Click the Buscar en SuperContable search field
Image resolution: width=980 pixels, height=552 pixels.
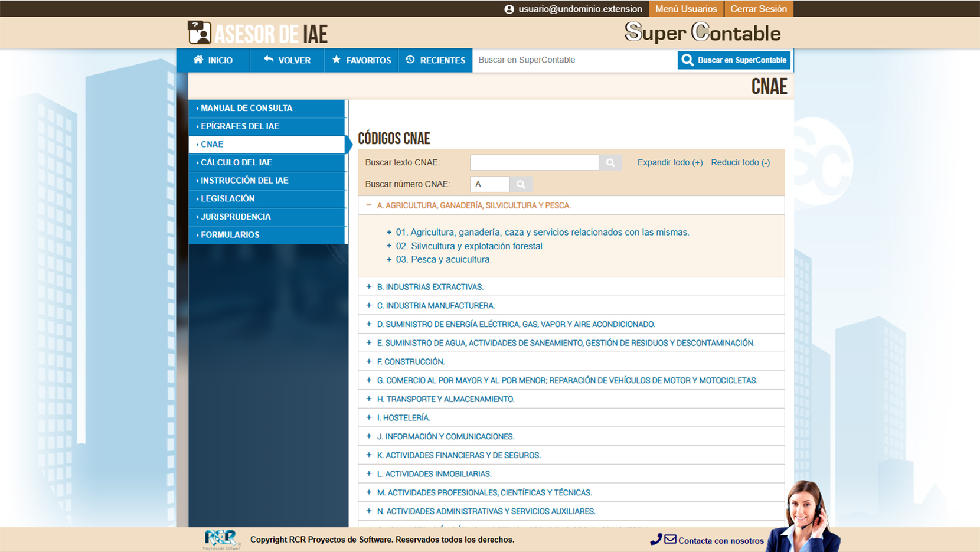tap(574, 60)
